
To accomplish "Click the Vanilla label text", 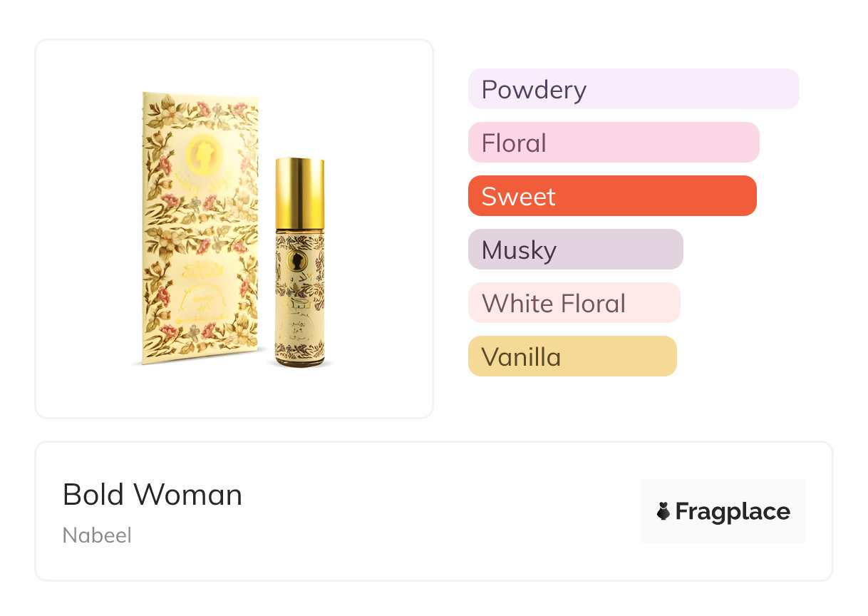I will coord(521,357).
